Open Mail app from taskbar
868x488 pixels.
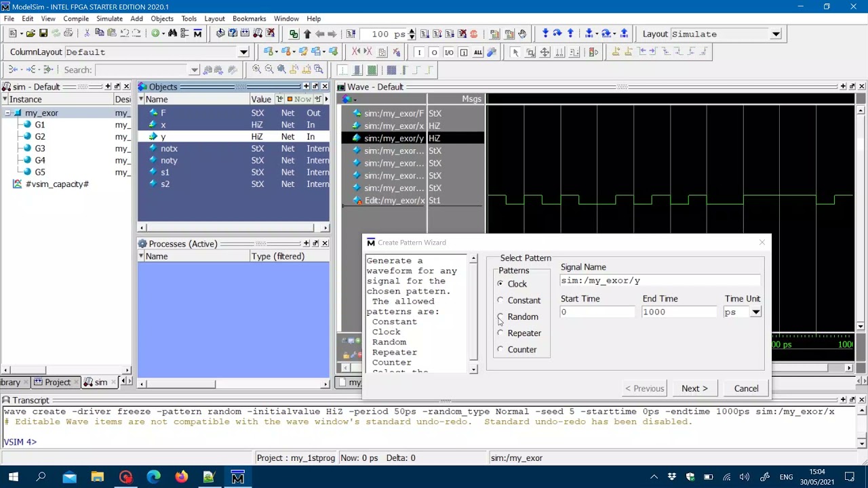[x=69, y=477]
